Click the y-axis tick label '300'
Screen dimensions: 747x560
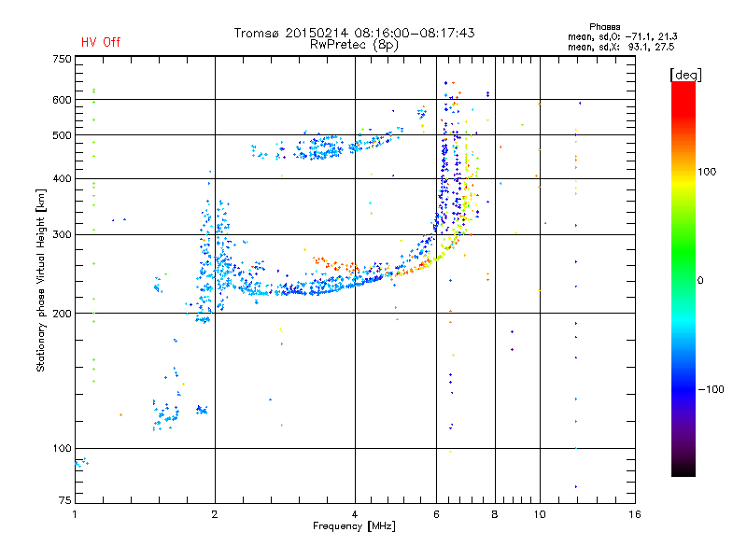click(x=62, y=235)
